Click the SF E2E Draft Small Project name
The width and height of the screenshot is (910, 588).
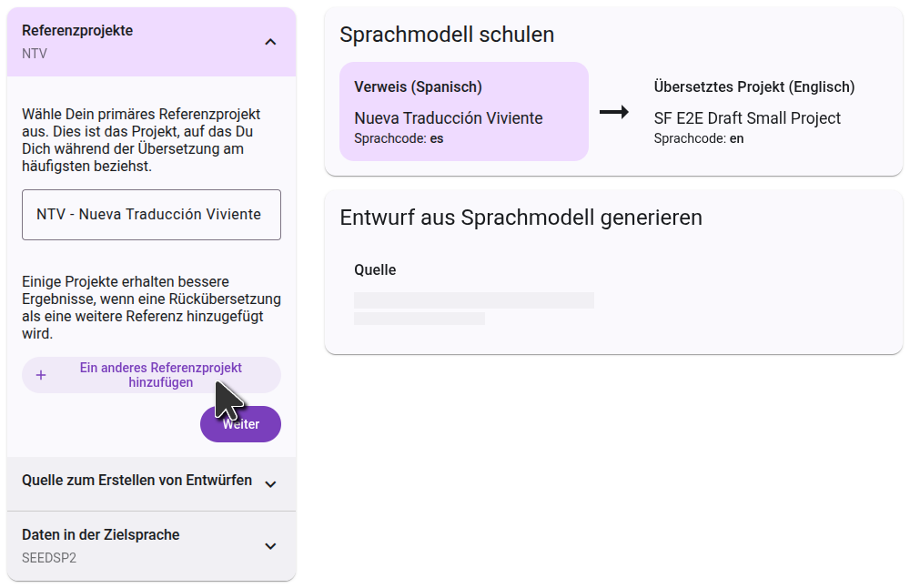tap(747, 118)
